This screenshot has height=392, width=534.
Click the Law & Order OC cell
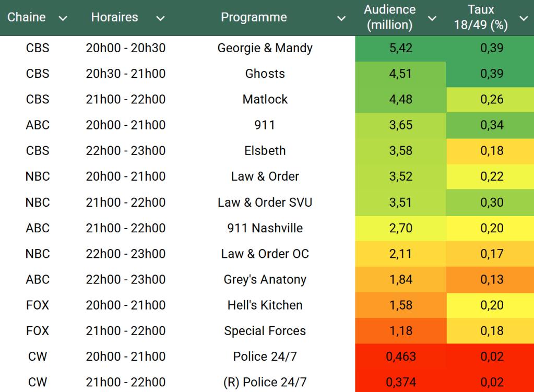click(265, 254)
